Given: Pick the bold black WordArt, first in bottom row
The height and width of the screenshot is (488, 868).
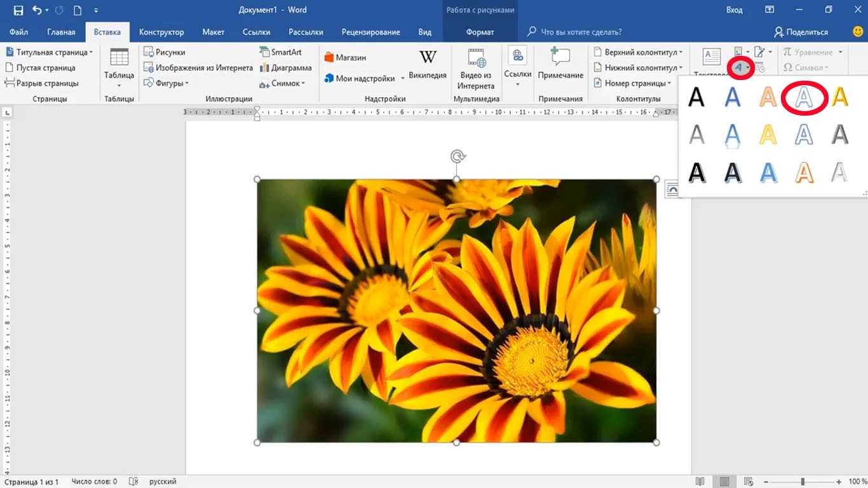Looking at the screenshot, I should pos(697,172).
